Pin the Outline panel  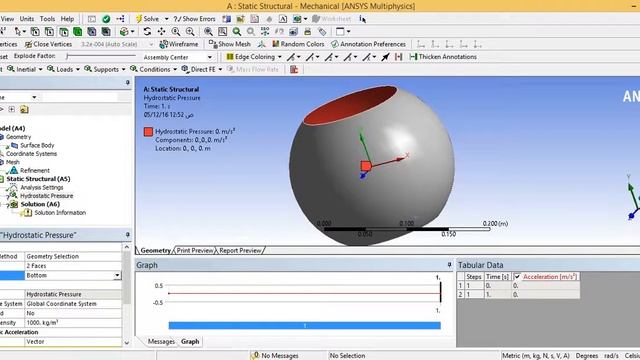point(127,82)
